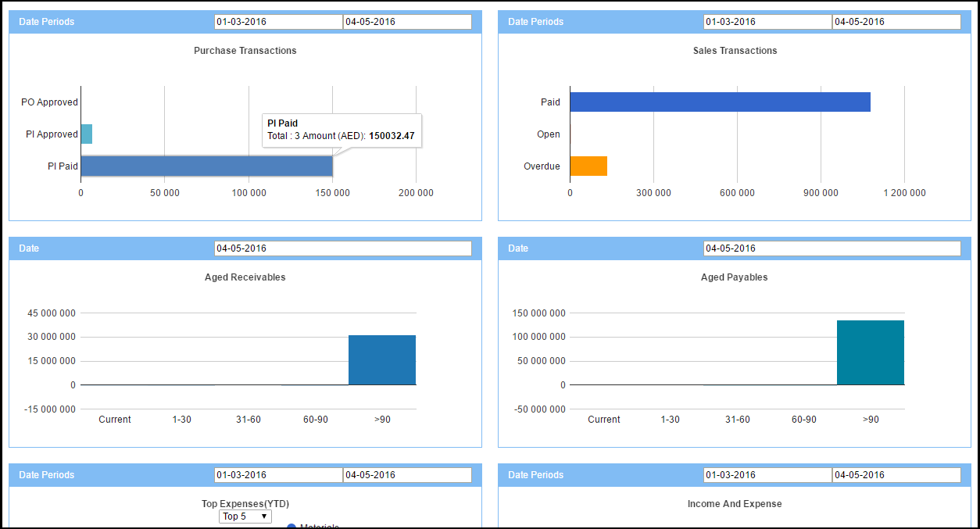
Task: Open the Top 5 expenses dropdown
Action: (x=245, y=516)
